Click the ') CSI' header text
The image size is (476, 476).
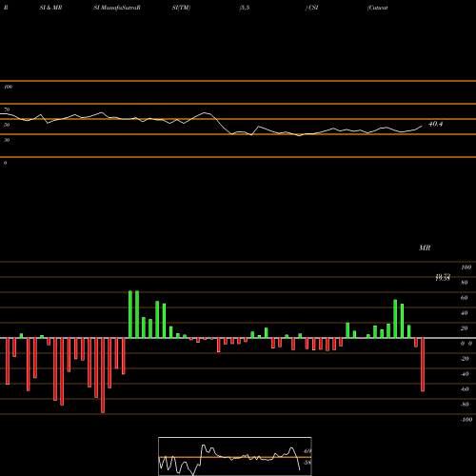(311, 8)
